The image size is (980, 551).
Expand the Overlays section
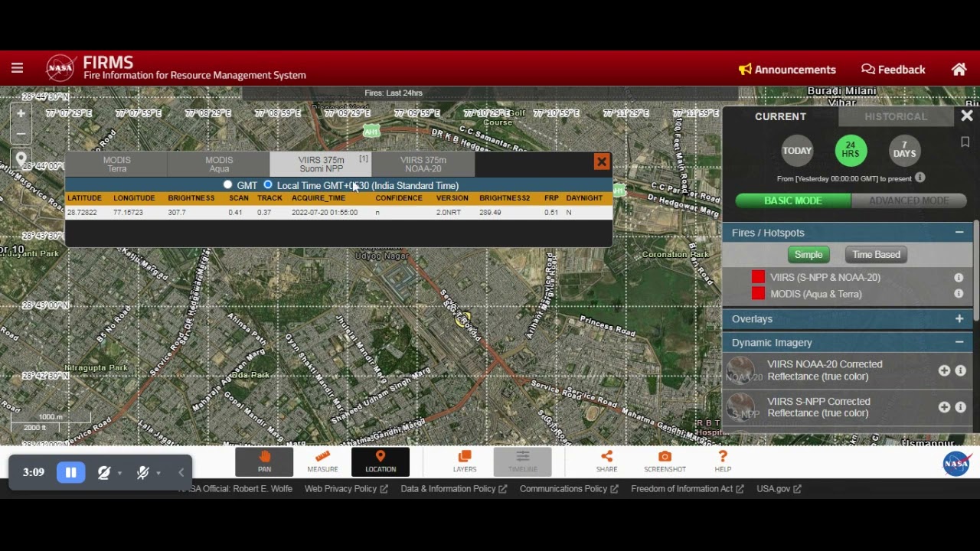pos(959,319)
